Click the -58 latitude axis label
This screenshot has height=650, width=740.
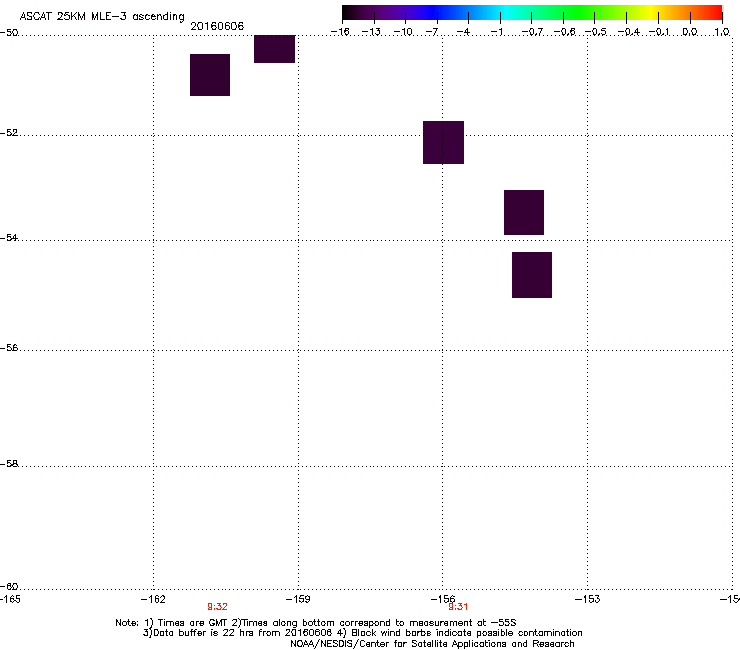click(9, 464)
